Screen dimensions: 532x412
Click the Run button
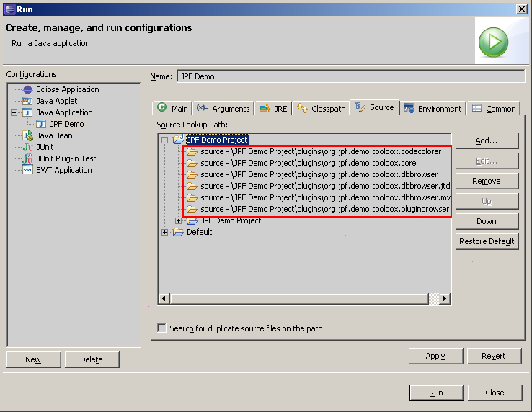436,393
